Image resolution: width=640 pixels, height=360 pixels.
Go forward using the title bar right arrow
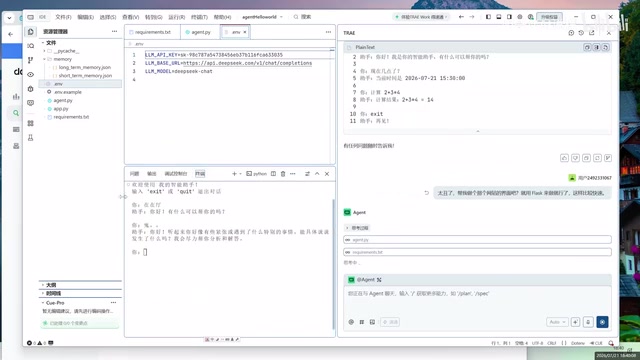pos(472,17)
